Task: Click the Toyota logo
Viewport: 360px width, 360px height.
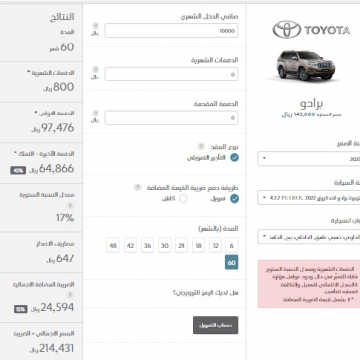Action: click(x=311, y=30)
